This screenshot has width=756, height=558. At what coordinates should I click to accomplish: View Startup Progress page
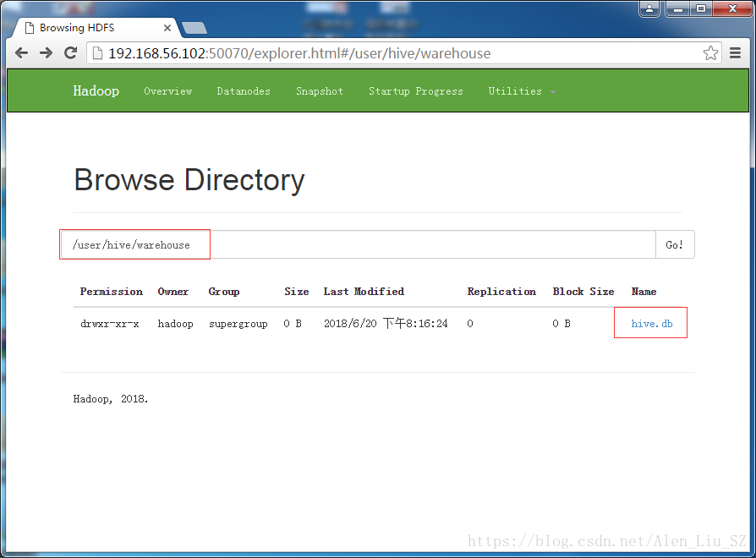[x=415, y=91]
